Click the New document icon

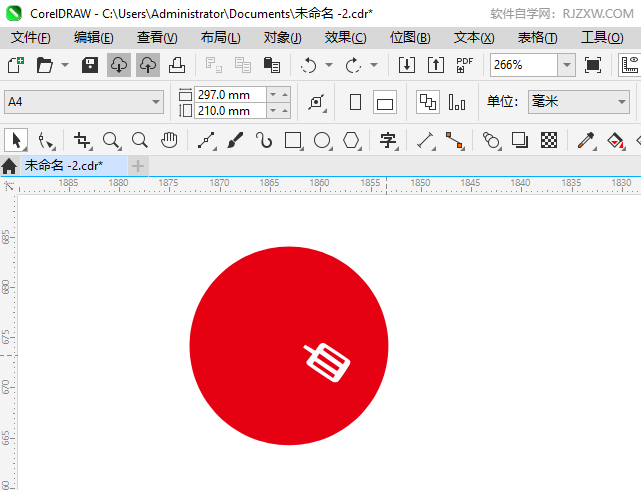coord(16,65)
